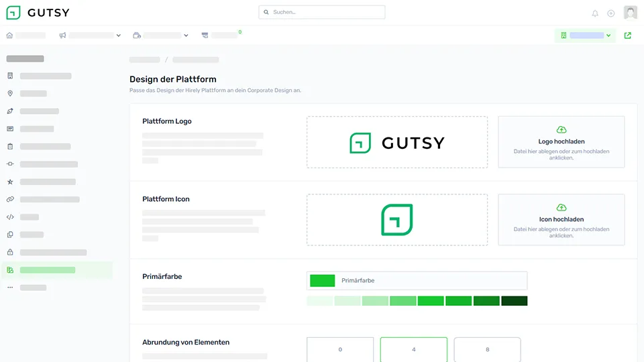Select corner rounding option 4
The width and height of the screenshot is (644, 362).
[414, 350]
